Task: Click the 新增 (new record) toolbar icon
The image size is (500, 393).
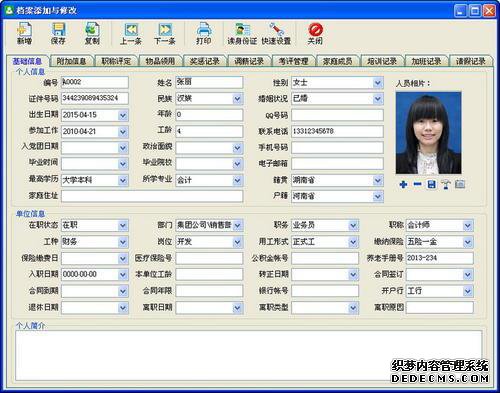Action: click(x=24, y=33)
